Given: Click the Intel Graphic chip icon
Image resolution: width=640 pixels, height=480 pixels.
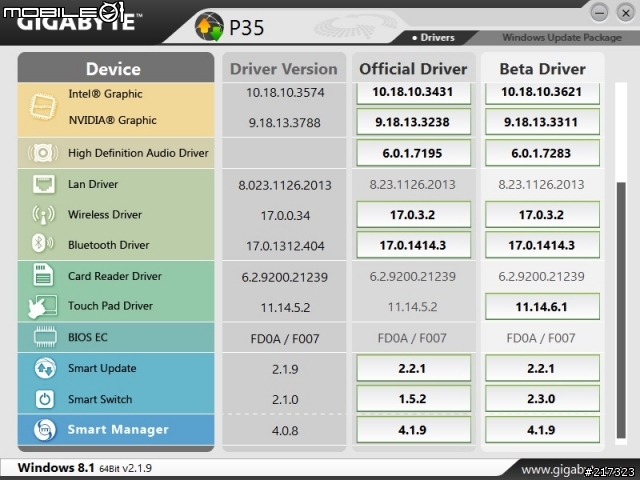Looking at the screenshot, I should click(x=43, y=107).
